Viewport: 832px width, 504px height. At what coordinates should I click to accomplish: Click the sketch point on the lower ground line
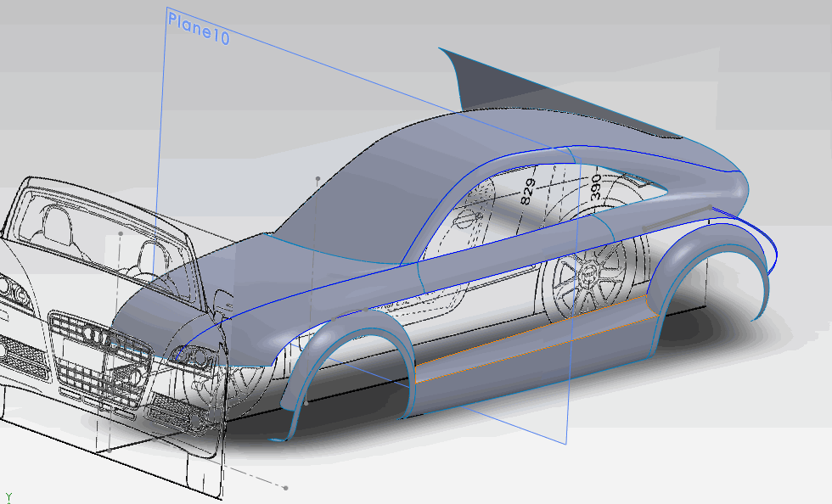[285, 488]
